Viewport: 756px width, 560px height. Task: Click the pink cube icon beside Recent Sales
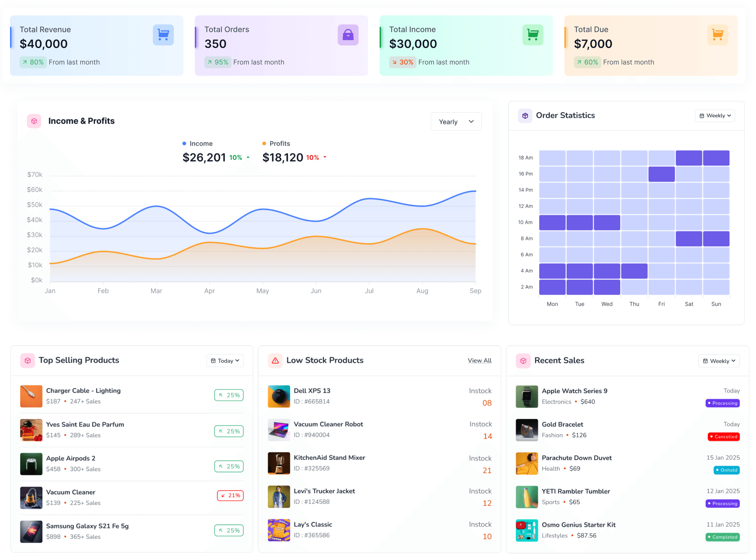click(x=523, y=361)
